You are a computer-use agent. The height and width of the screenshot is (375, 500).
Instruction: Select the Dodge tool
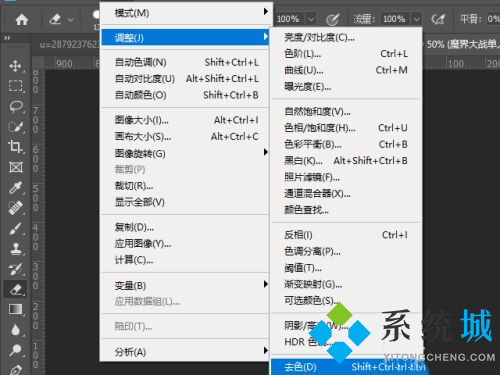click(16, 350)
